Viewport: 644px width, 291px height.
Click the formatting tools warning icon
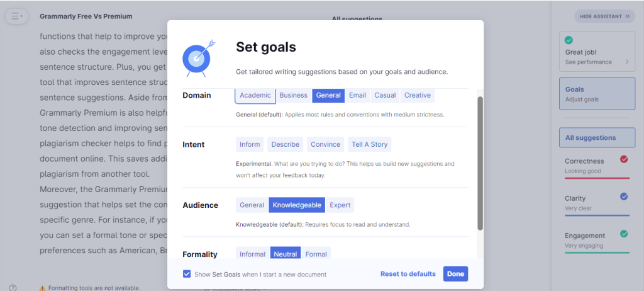coord(42,288)
